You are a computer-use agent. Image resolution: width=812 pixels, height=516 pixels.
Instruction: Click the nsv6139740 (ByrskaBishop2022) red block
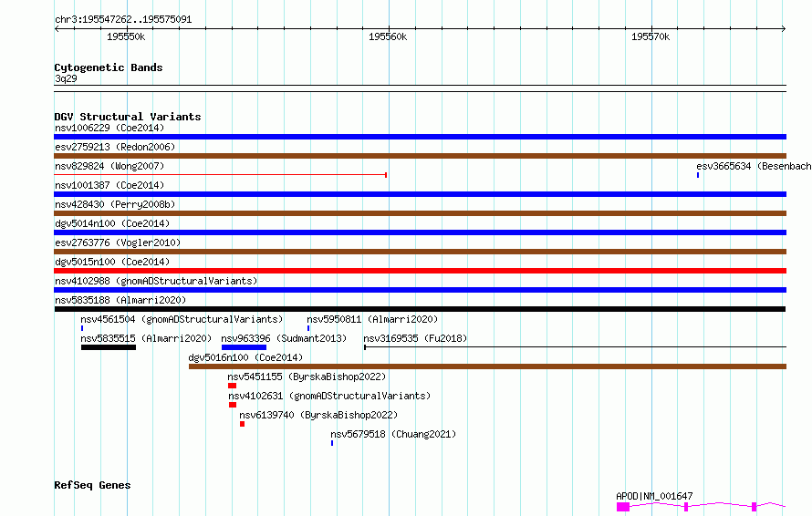tap(242, 424)
